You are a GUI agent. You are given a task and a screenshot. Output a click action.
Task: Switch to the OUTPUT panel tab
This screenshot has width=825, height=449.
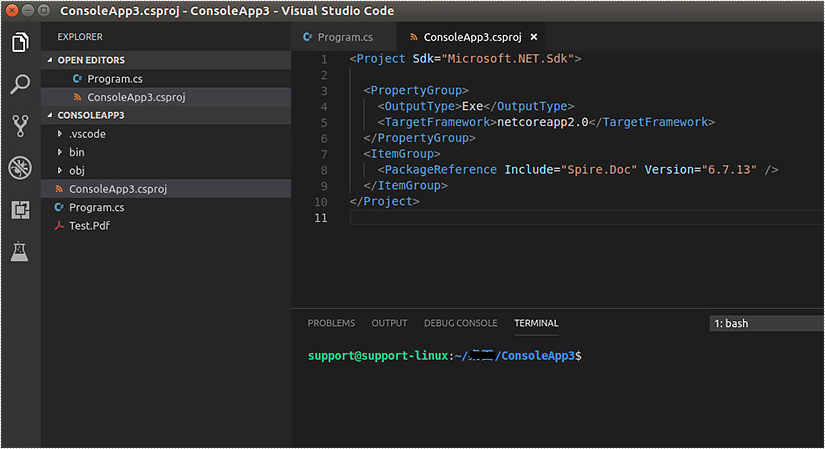pos(389,323)
